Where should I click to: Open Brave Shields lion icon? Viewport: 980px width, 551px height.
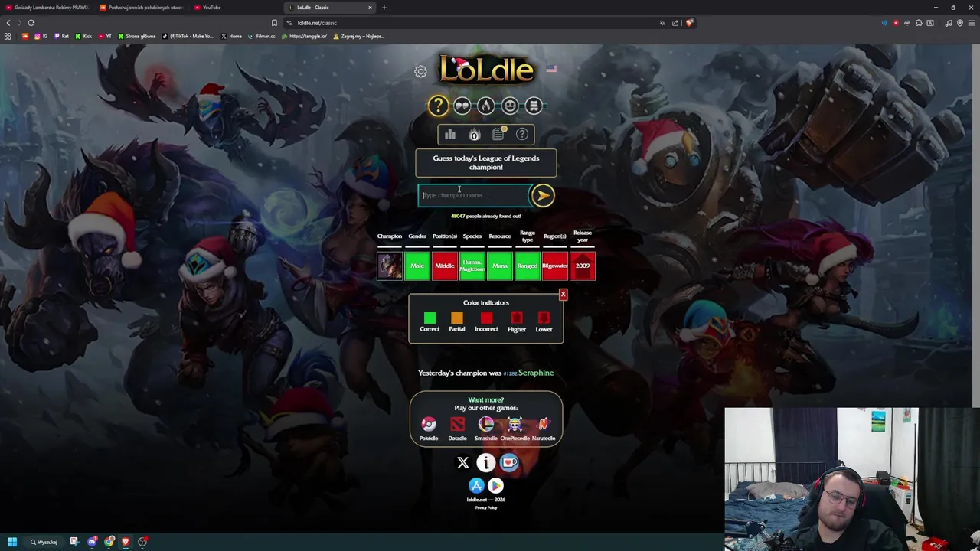tap(689, 23)
